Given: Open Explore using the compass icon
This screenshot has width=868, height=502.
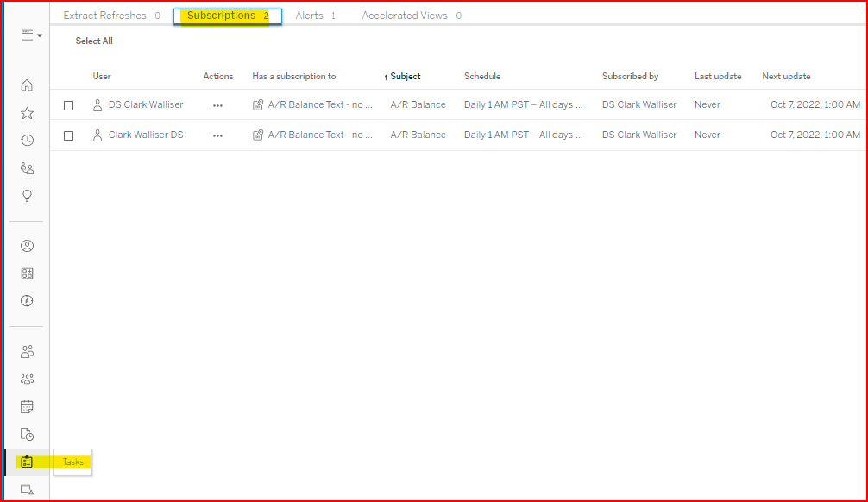Looking at the screenshot, I should point(27,301).
